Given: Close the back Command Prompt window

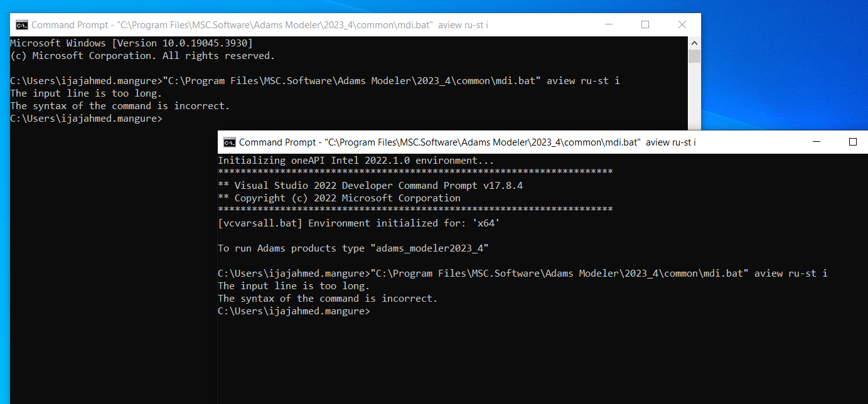Looking at the screenshot, I should tap(682, 25).
